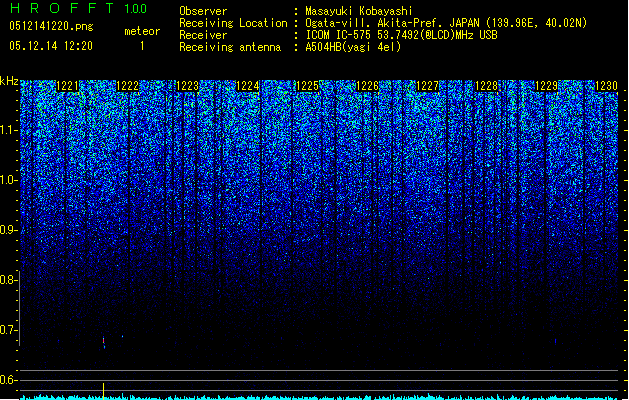Click the meteor count value 1
The width and height of the screenshot is (629, 400).
click(x=142, y=46)
